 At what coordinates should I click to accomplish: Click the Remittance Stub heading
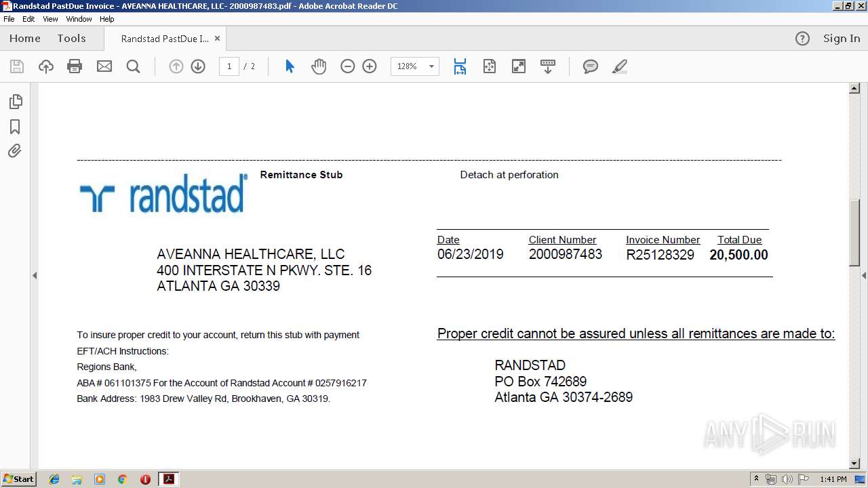pyautogui.click(x=301, y=175)
